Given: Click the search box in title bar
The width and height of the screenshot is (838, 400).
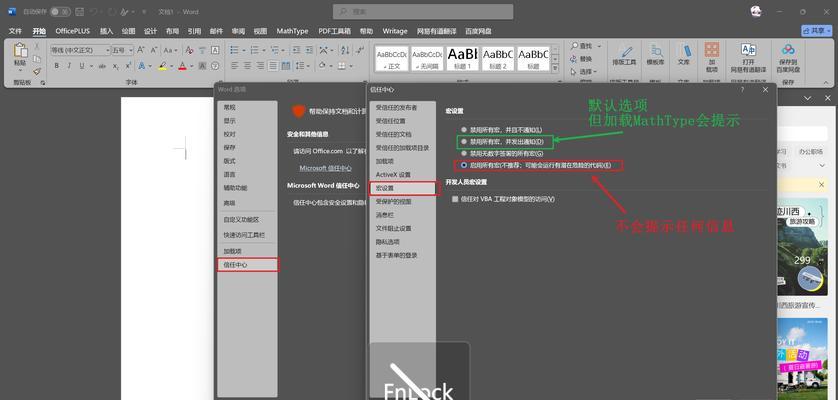Looking at the screenshot, I should click(423, 11).
